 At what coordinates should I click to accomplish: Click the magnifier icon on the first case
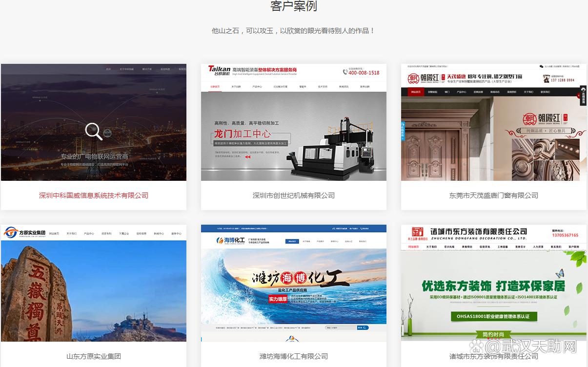click(94, 131)
